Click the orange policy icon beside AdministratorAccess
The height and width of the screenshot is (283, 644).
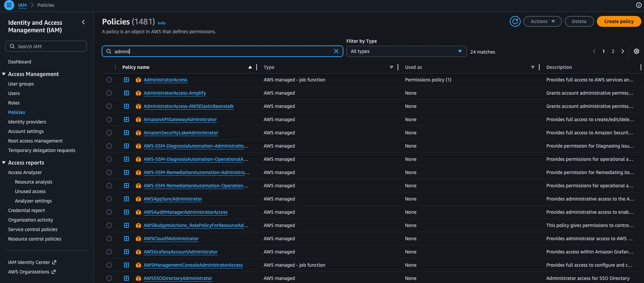pos(138,80)
